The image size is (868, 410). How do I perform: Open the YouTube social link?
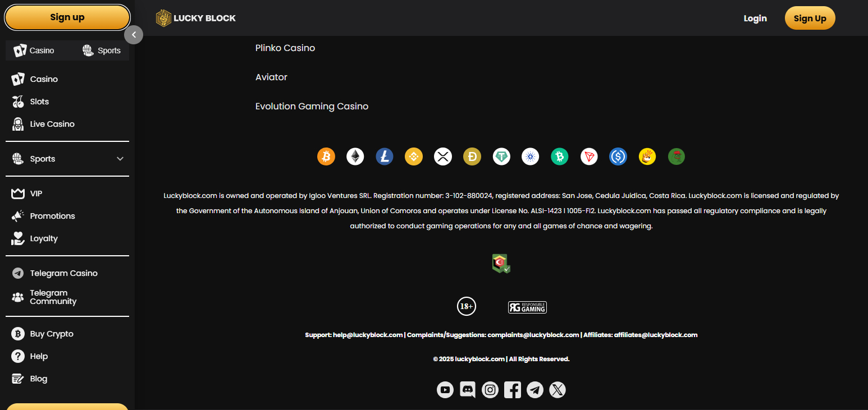[445, 390]
